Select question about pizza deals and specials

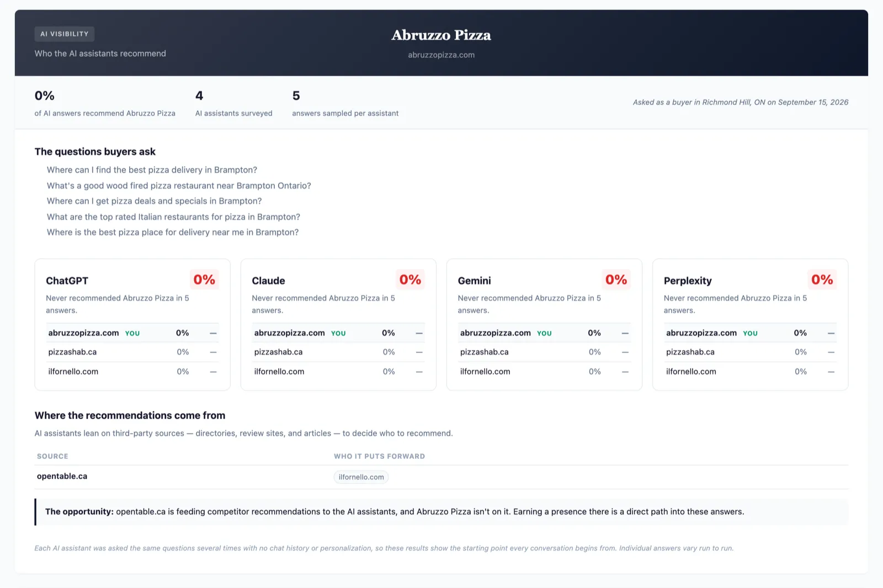point(154,201)
